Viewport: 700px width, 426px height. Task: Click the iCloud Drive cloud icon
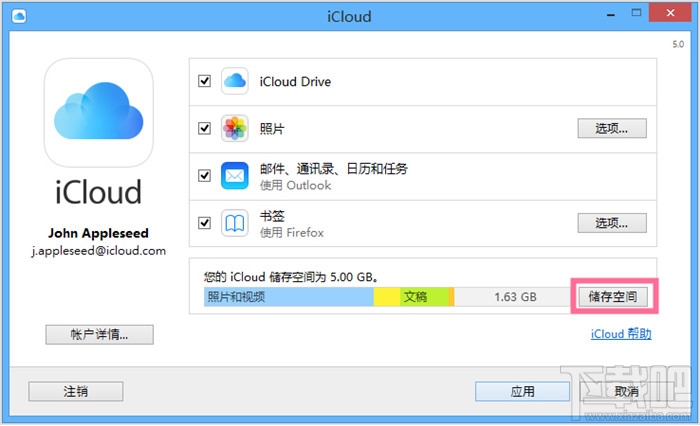235,81
